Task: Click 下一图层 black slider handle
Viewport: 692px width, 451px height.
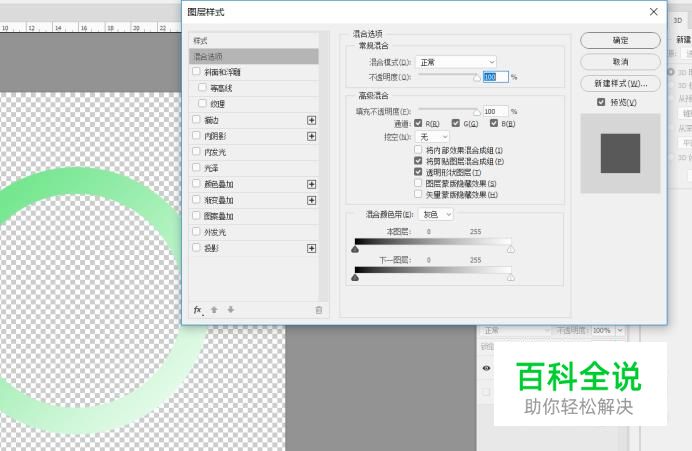Action: click(x=355, y=278)
